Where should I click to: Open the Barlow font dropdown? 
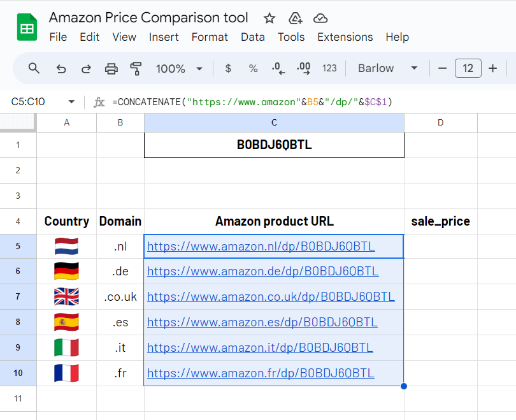(x=387, y=68)
